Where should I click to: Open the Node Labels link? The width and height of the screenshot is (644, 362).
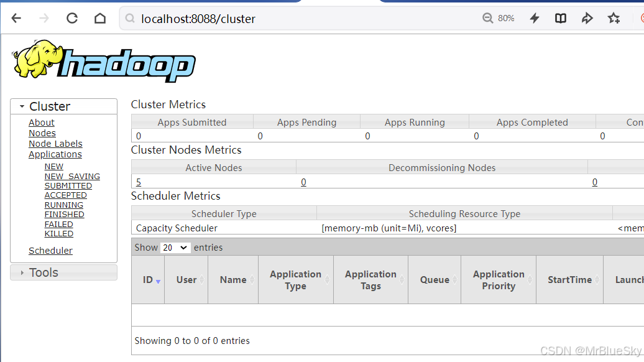click(55, 144)
